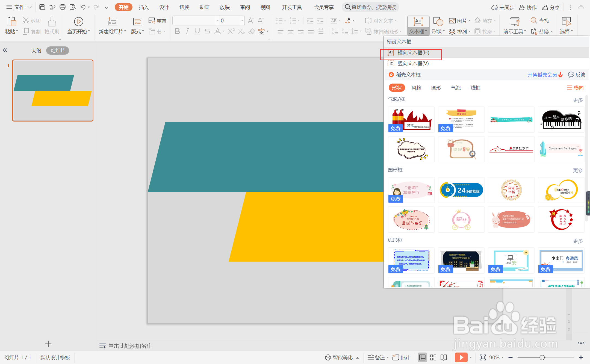Switch to the 风格 tab in the panel
This screenshot has height=364, width=590.
[416, 87]
